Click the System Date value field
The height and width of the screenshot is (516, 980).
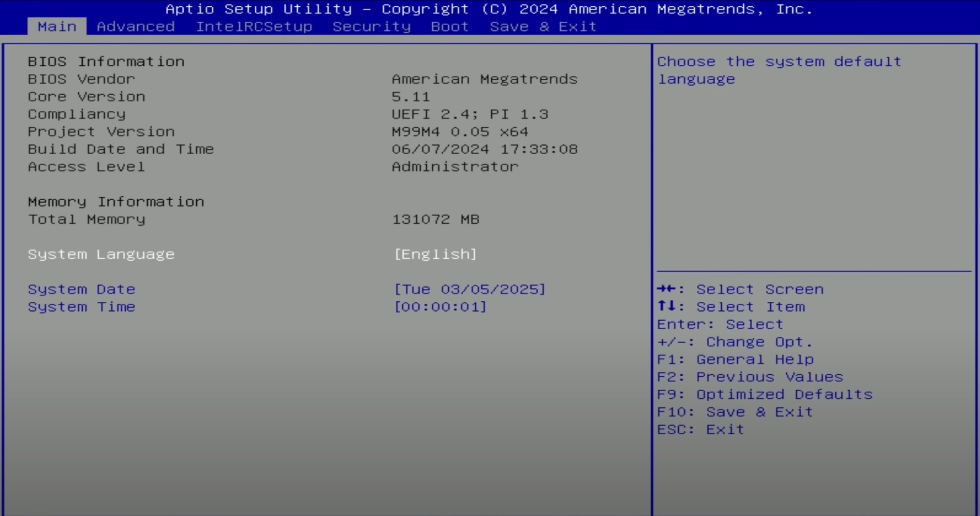469,289
